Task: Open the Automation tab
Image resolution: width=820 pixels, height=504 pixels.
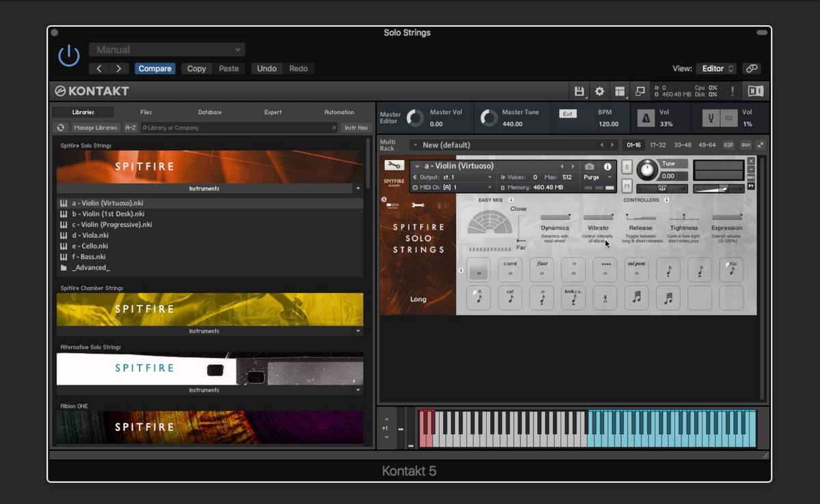Action: [x=339, y=112]
